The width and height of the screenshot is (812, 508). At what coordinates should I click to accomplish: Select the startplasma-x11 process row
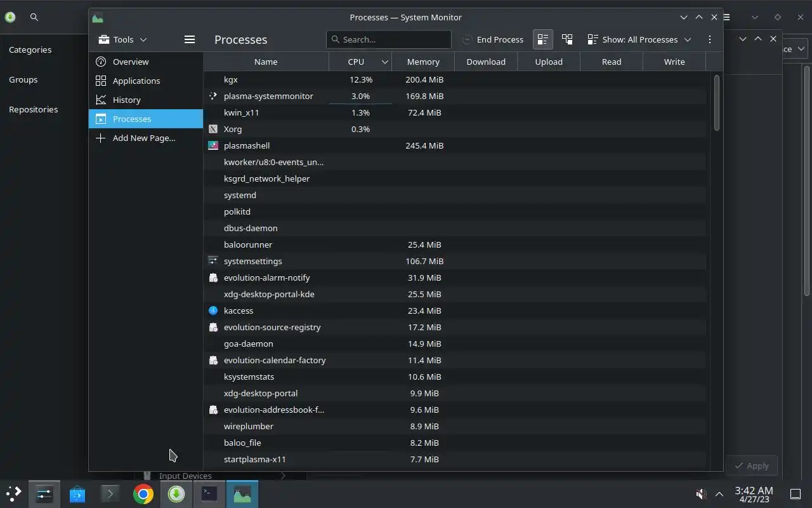(x=455, y=459)
